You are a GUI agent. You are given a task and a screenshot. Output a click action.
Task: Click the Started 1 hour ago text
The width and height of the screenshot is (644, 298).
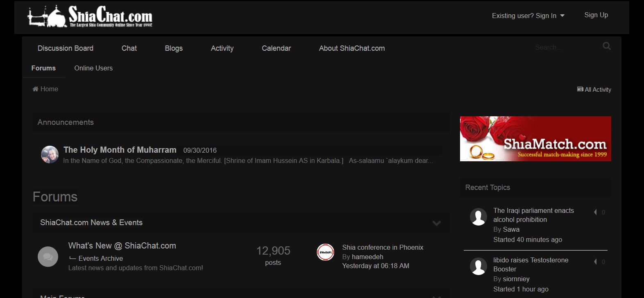521,289
